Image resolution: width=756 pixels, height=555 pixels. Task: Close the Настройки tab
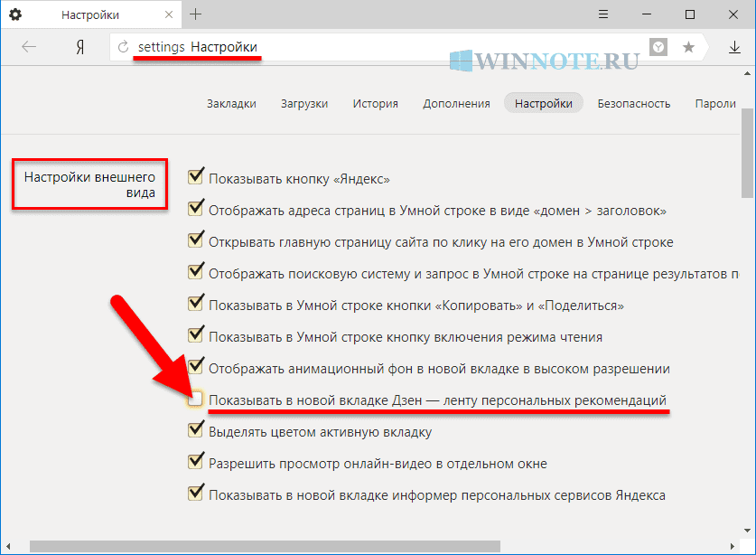tap(169, 14)
